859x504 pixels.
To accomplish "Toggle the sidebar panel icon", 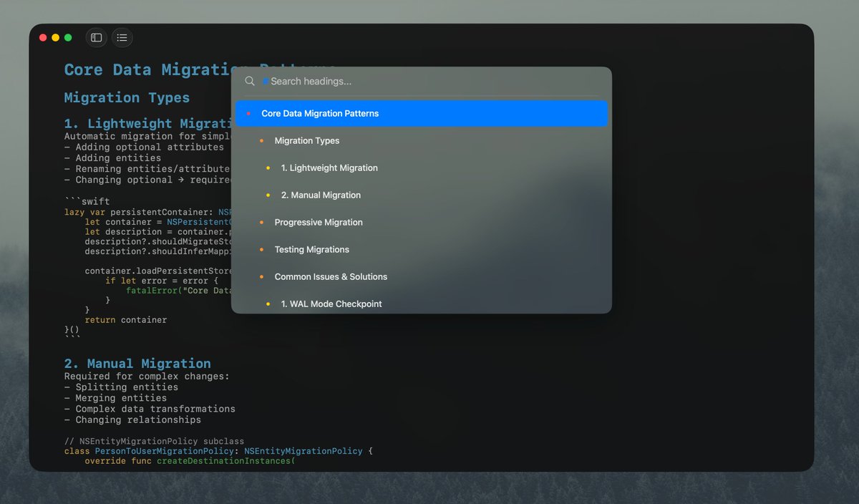I will [x=96, y=37].
